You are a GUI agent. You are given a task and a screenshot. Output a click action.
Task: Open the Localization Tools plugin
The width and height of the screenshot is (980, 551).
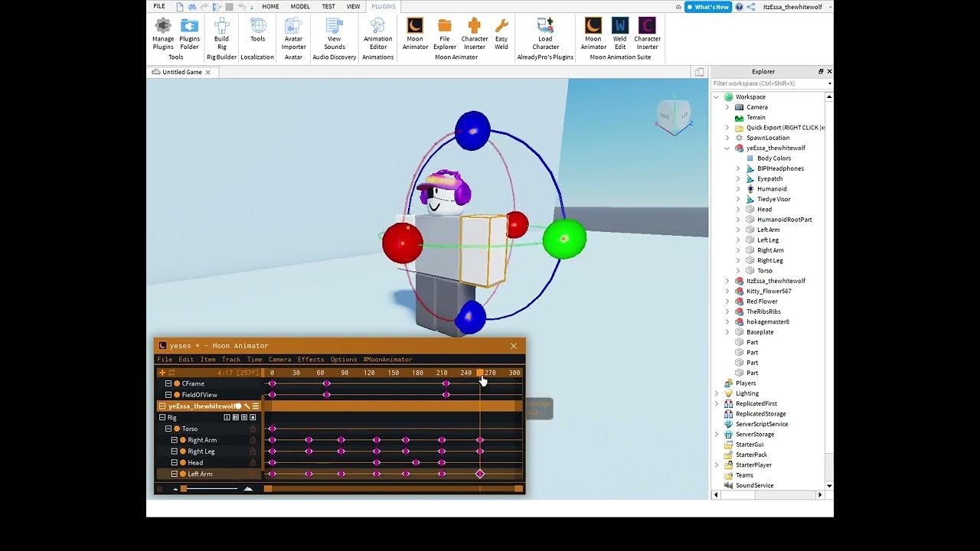(x=257, y=31)
